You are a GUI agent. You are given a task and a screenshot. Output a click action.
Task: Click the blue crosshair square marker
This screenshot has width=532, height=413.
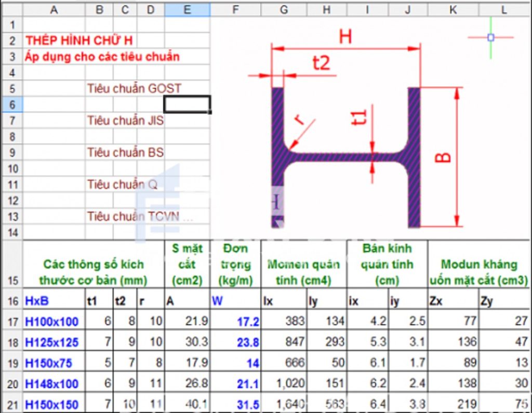(x=491, y=37)
